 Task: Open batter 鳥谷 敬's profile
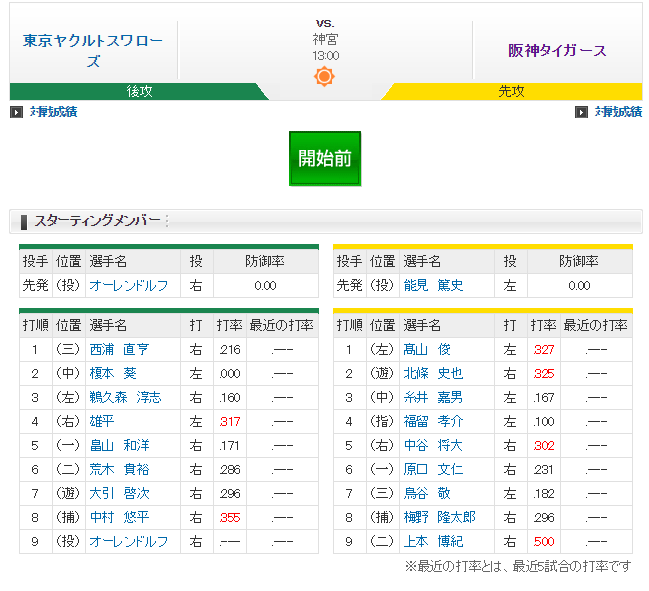tap(427, 494)
